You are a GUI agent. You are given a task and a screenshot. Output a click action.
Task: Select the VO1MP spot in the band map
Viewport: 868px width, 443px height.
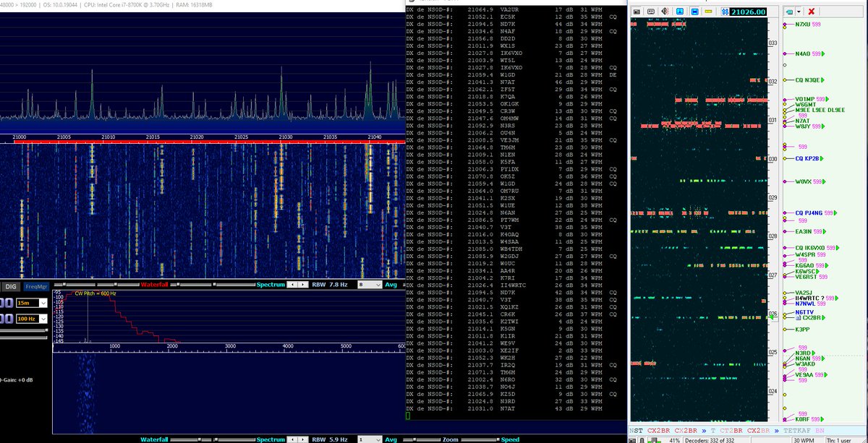pyautogui.click(x=805, y=99)
